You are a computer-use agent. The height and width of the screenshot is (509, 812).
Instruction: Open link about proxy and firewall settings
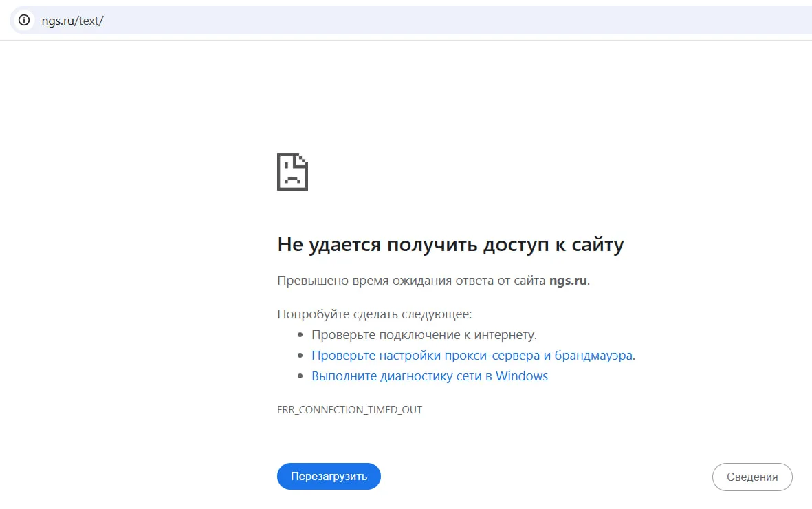pyautogui.click(x=472, y=356)
